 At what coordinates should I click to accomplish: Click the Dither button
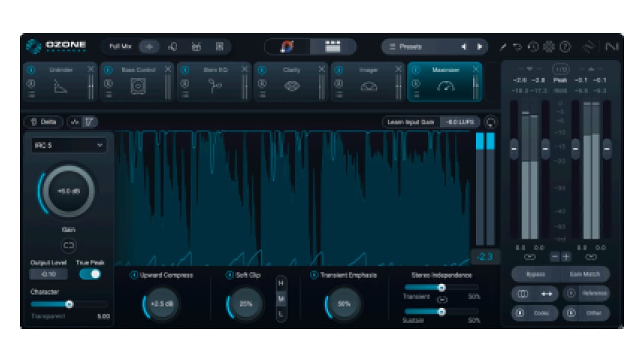click(587, 313)
